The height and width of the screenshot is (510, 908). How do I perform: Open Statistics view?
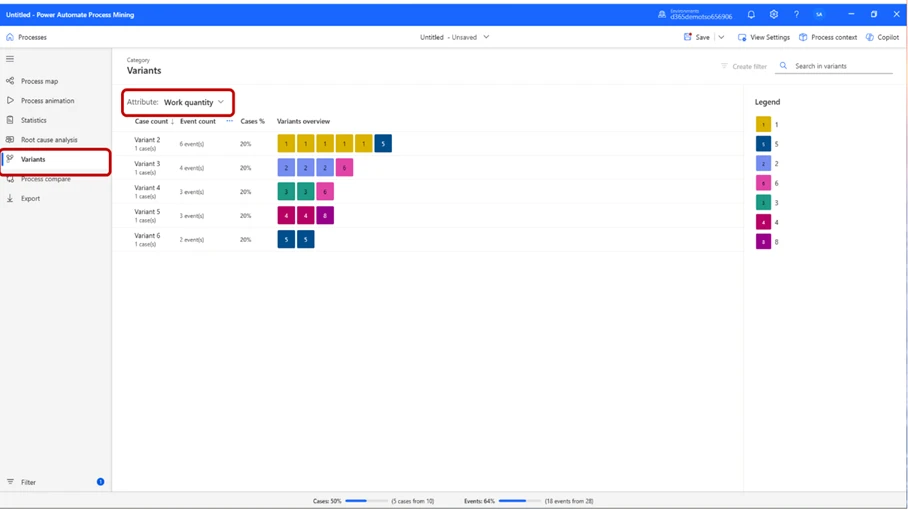[x=34, y=120]
